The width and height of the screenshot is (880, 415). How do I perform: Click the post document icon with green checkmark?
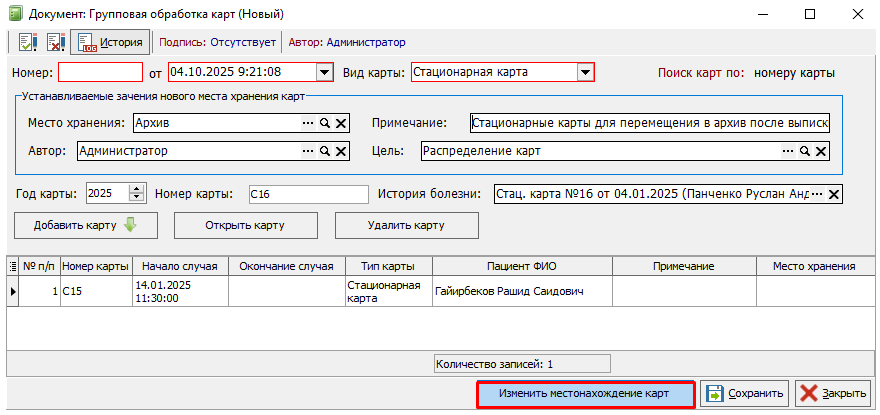(27, 43)
